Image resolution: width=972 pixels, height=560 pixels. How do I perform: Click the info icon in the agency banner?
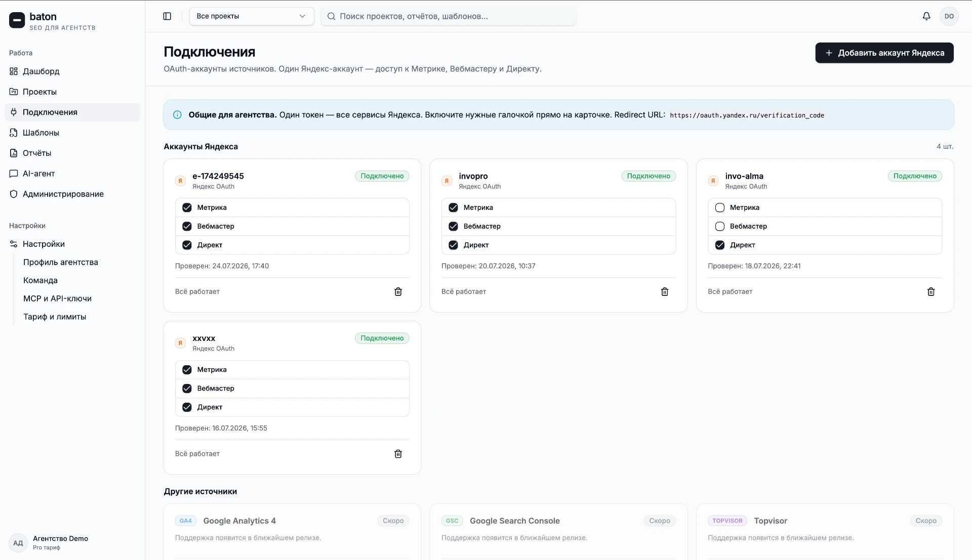point(177,115)
